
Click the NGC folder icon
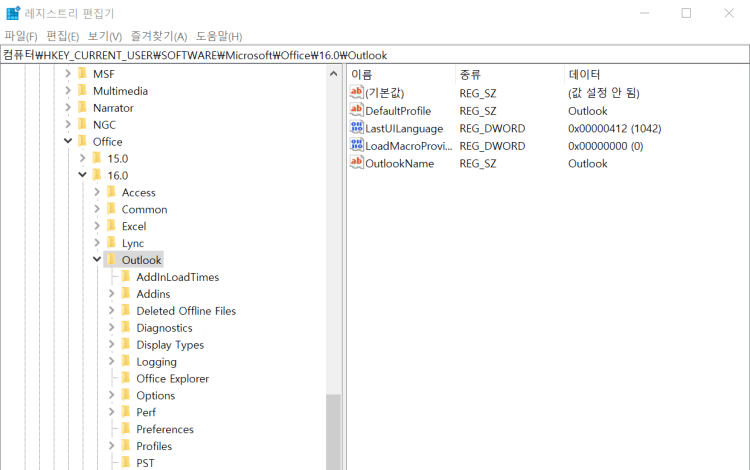point(83,124)
